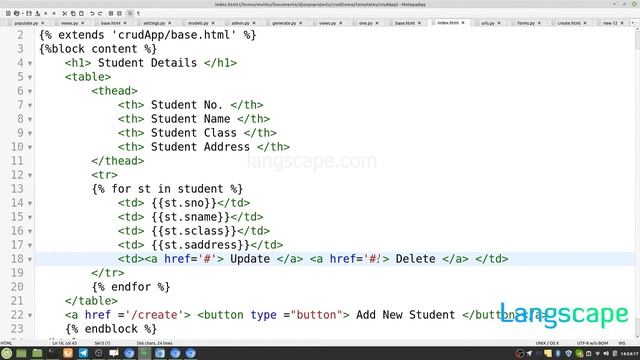The height and width of the screenshot is (360, 640).
Task: Click the Notepadqq taskbar window button
Action: tap(144, 353)
